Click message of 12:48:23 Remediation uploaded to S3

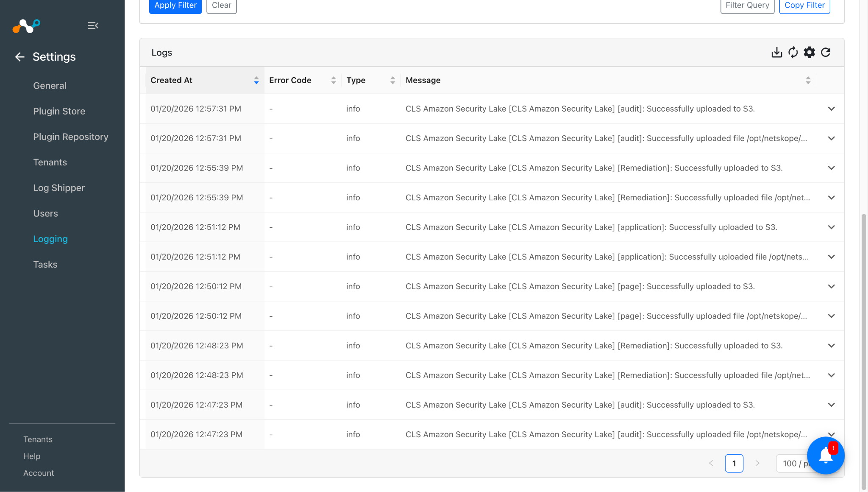coord(594,346)
